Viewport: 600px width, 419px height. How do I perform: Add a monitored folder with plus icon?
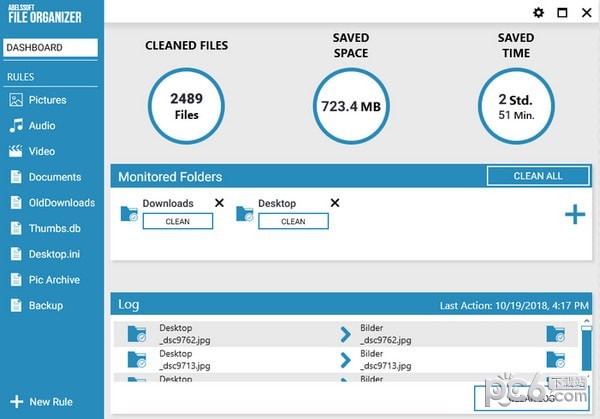pos(574,214)
